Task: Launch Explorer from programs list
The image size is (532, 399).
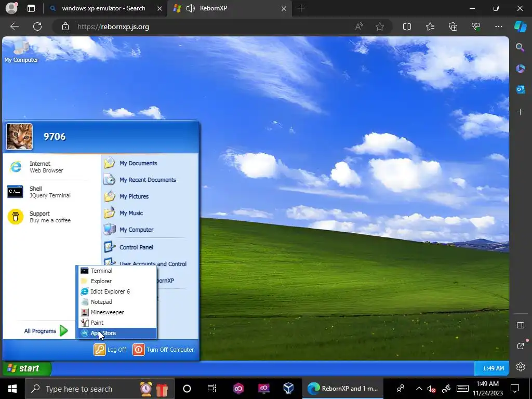Action: click(117, 281)
